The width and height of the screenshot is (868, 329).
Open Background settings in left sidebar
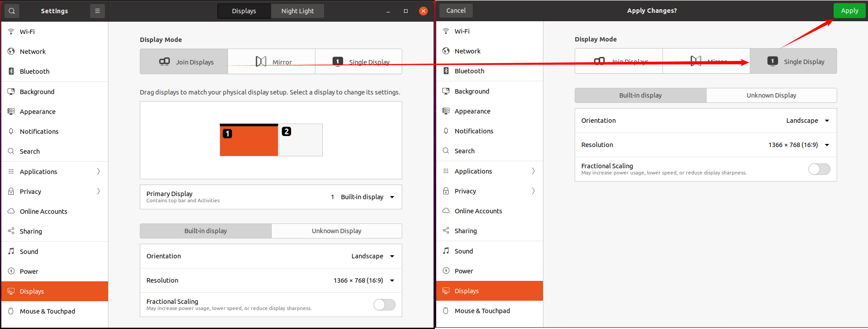click(x=55, y=92)
